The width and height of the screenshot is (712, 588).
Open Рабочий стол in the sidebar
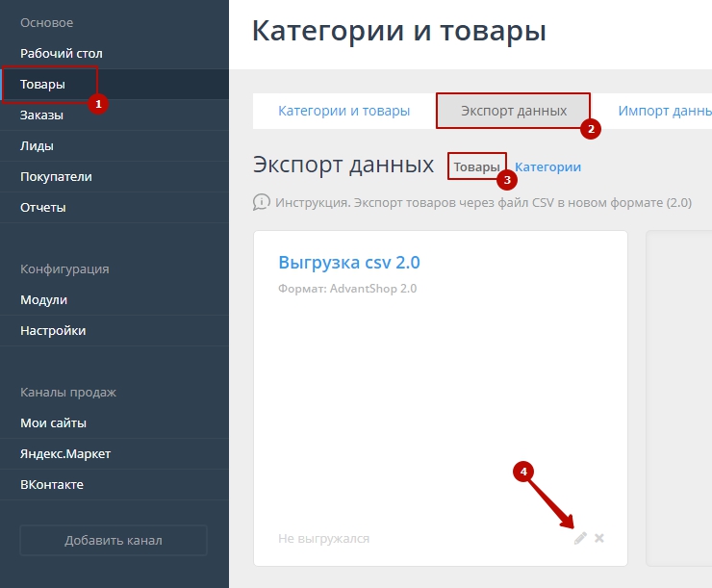click(x=61, y=53)
